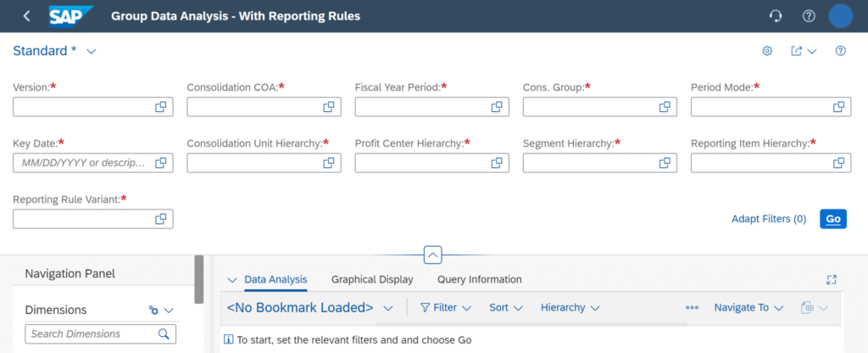Open page settings gear icon
The width and height of the screenshot is (868, 353).
[x=766, y=51]
